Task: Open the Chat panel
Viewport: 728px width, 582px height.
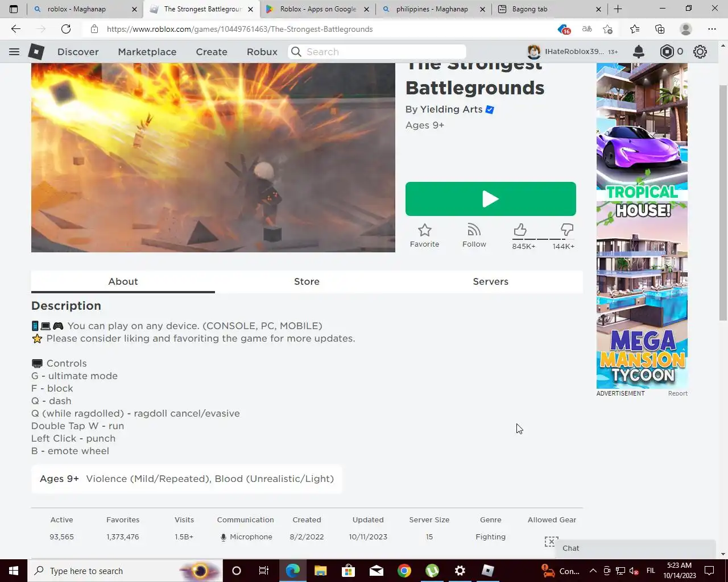Action: [x=635, y=548]
